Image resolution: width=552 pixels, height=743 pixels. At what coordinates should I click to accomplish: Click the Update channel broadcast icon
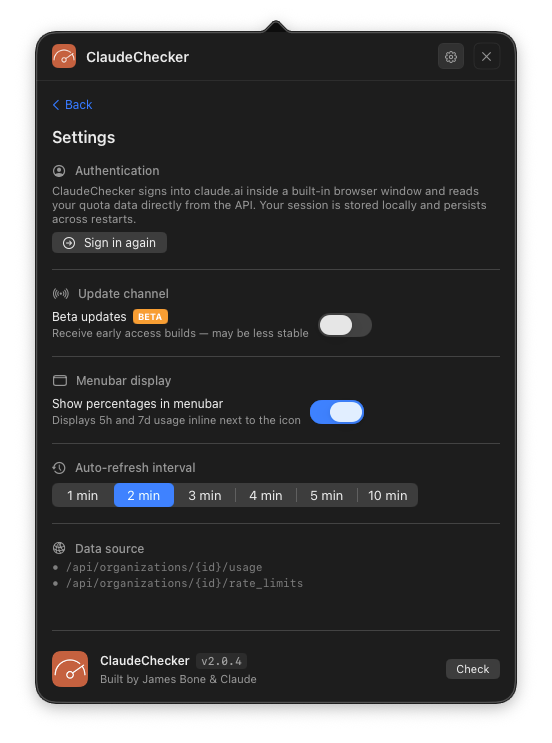[x=61, y=294]
